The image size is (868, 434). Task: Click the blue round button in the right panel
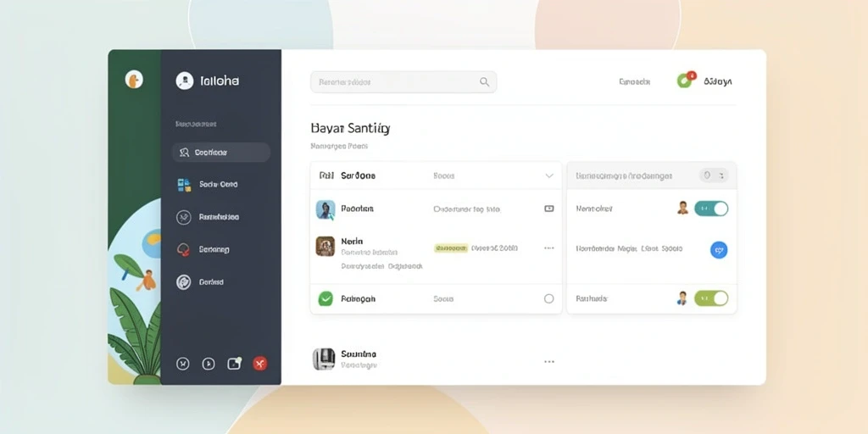(719, 250)
